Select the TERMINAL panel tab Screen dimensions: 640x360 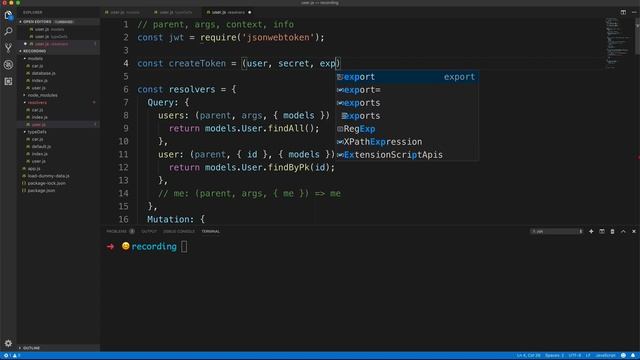click(211, 231)
